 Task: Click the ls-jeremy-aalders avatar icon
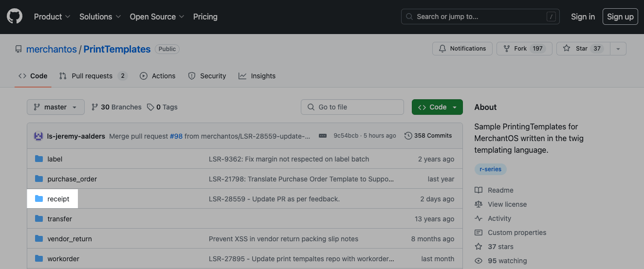tap(38, 136)
